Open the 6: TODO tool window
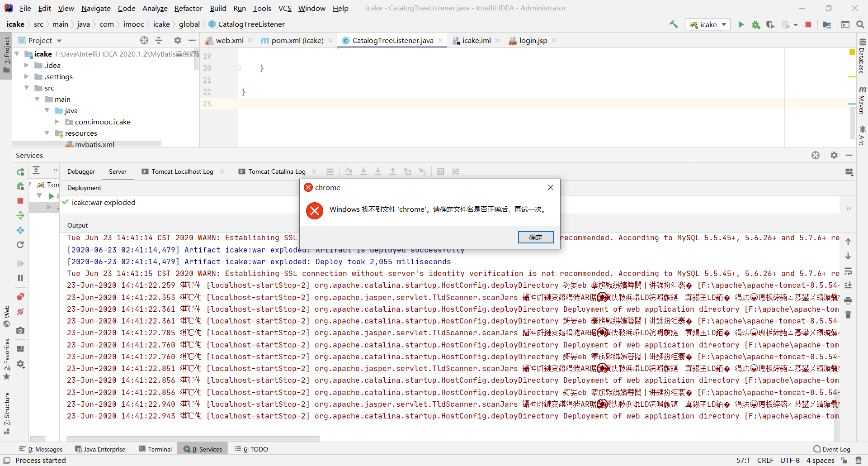 click(x=251, y=449)
